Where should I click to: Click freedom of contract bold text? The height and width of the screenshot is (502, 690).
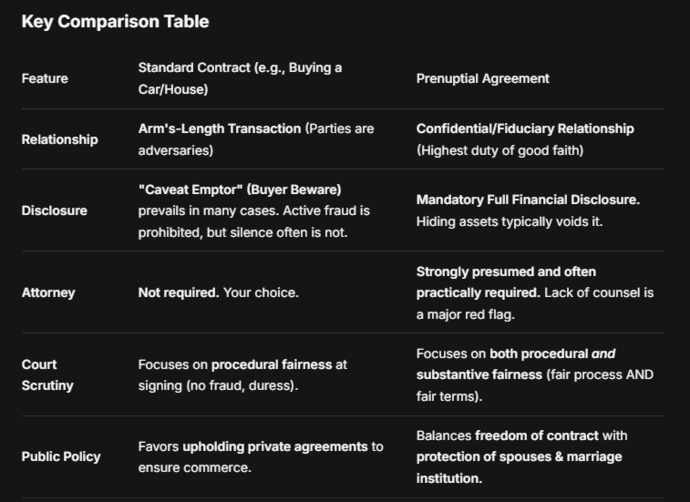point(537,436)
